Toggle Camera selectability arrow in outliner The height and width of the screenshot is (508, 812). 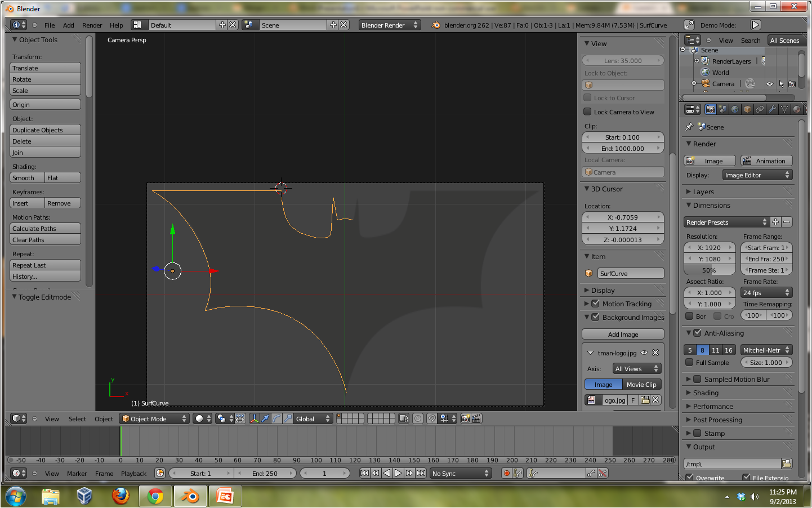pos(781,84)
